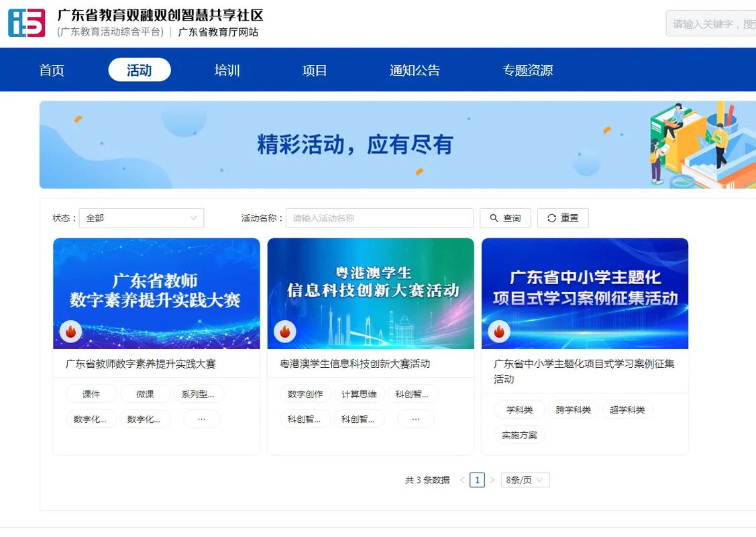Open the 通知公告 menu item
This screenshot has width=756, height=537.
tap(414, 69)
